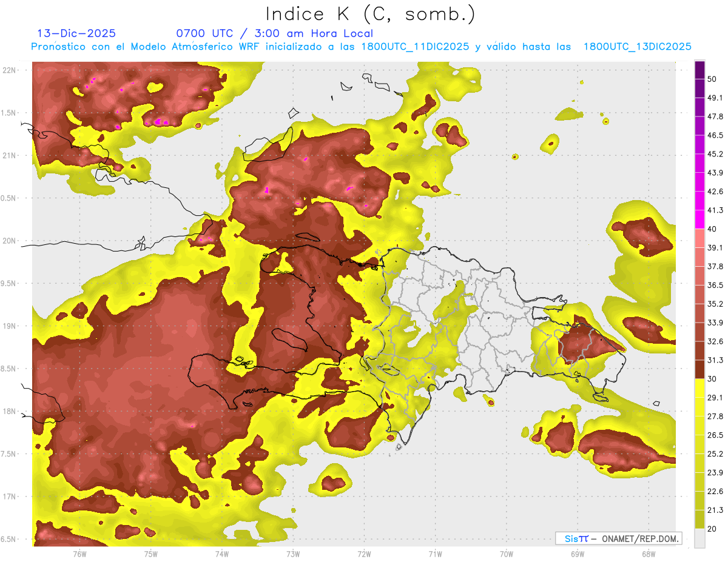
Task: Click the colorbar label '23.9'
Action: [x=715, y=473]
